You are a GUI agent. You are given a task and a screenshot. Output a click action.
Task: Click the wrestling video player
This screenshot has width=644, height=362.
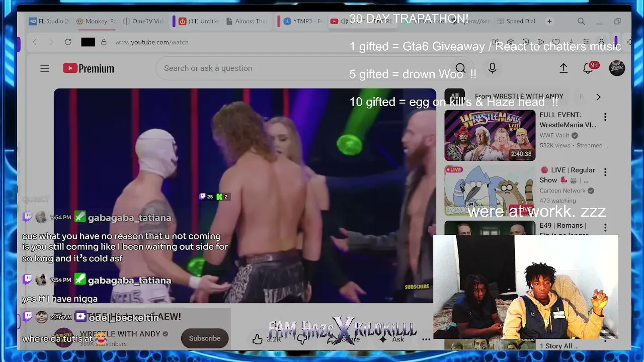[x=245, y=196]
